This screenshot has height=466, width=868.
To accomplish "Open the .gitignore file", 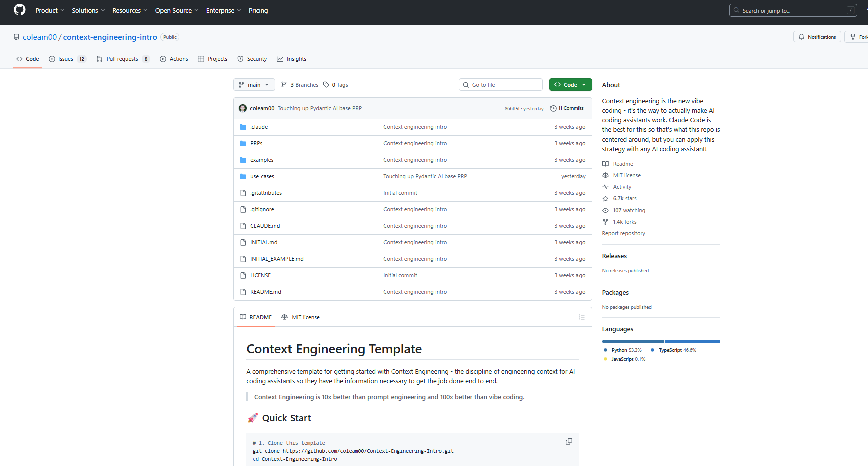I will click(x=262, y=209).
